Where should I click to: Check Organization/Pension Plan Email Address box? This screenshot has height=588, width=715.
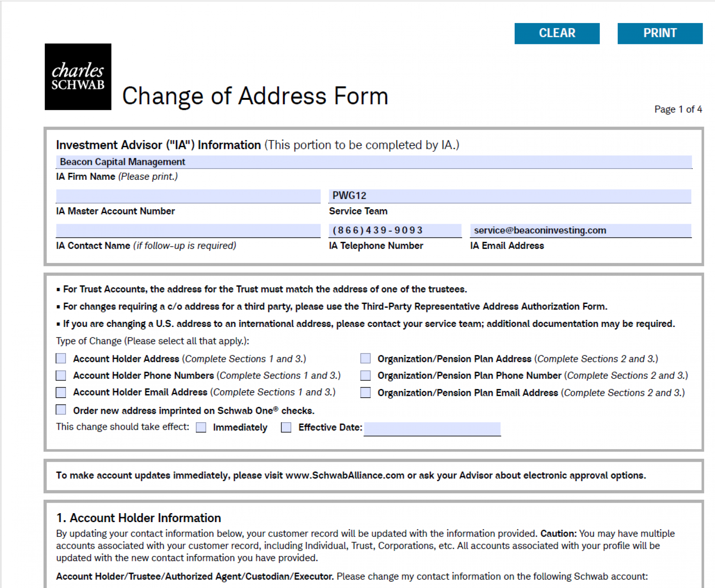coord(365,392)
